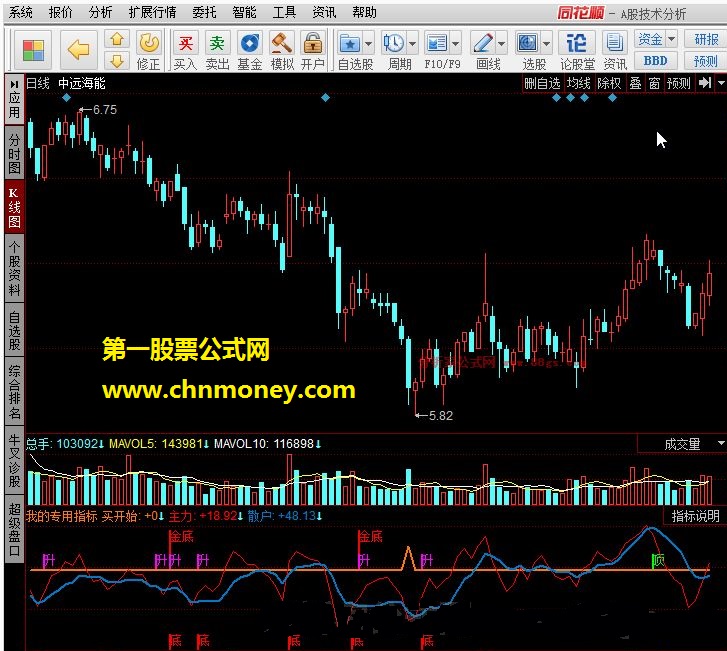Viewport: 727px width, 651px height.
Task: Toggle the 窗 window layout option
Action: tap(654, 83)
